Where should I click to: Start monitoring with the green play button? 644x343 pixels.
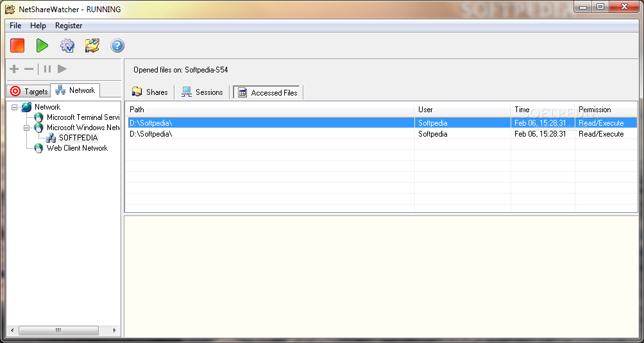pos(42,45)
